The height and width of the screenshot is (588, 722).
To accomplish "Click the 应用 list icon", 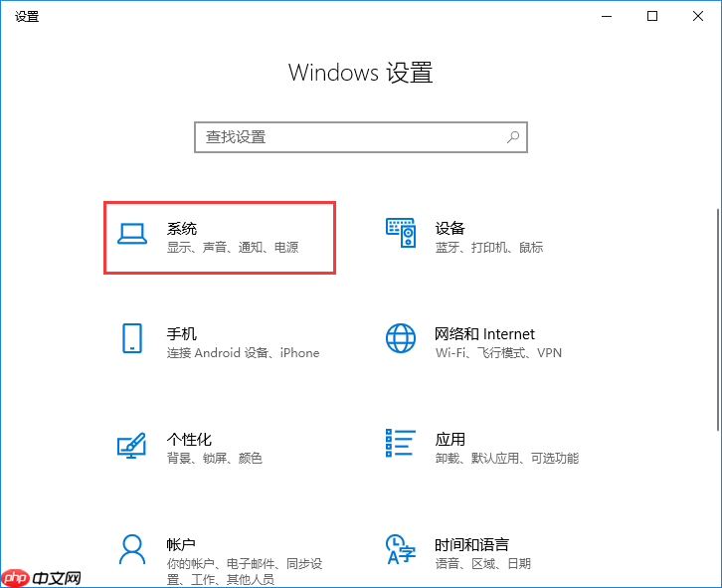I will tap(401, 443).
